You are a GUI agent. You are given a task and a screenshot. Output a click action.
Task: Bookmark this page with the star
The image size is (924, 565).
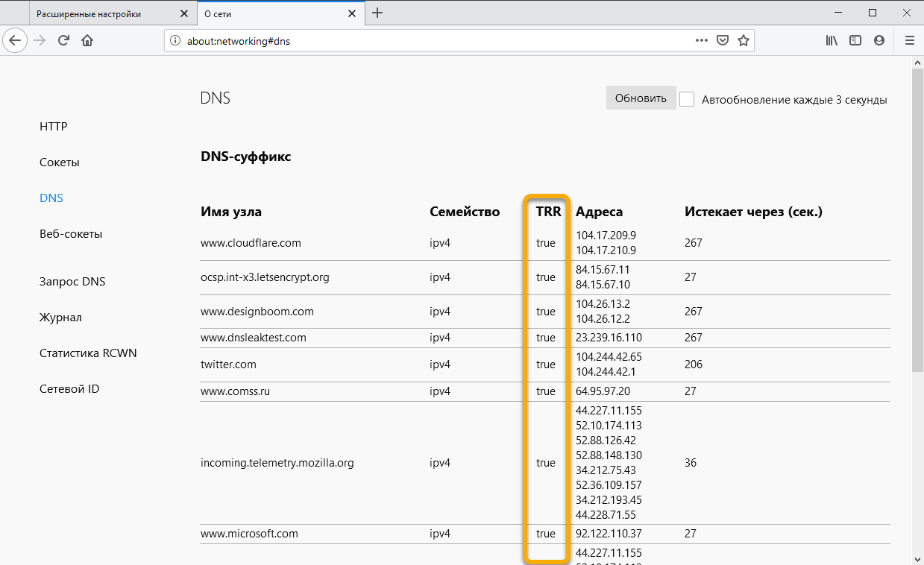pyautogui.click(x=744, y=40)
